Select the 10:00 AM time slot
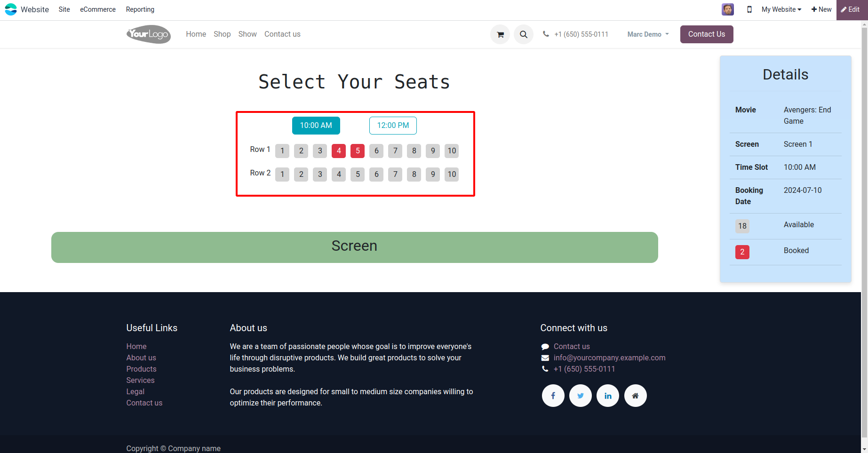The image size is (868, 453). pyautogui.click(x=316, y=126)
